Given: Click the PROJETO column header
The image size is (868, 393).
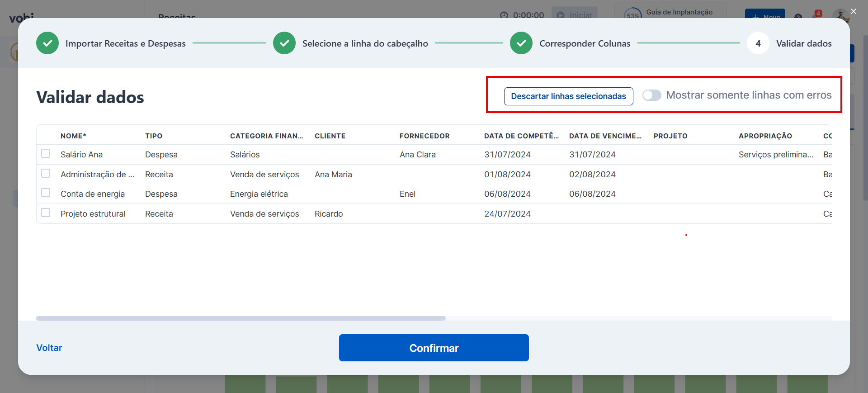Looking at the screenshot, I should click(x=670, y=136).
